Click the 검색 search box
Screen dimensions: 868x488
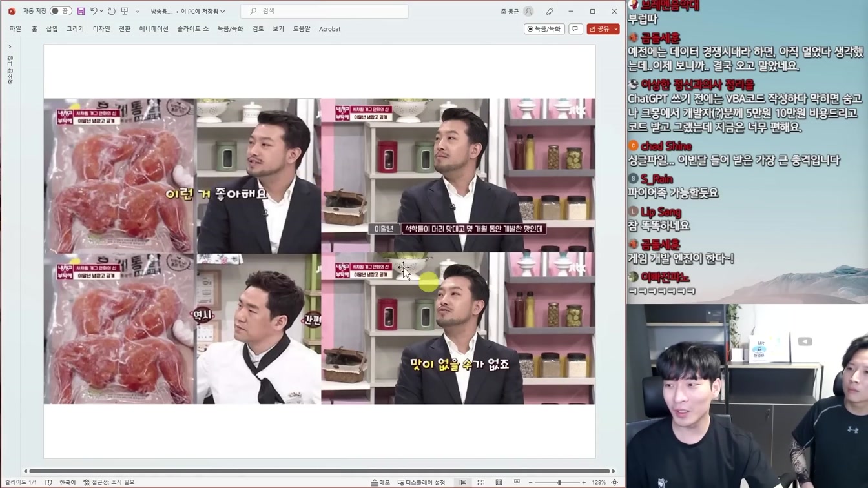coord(325,11)
